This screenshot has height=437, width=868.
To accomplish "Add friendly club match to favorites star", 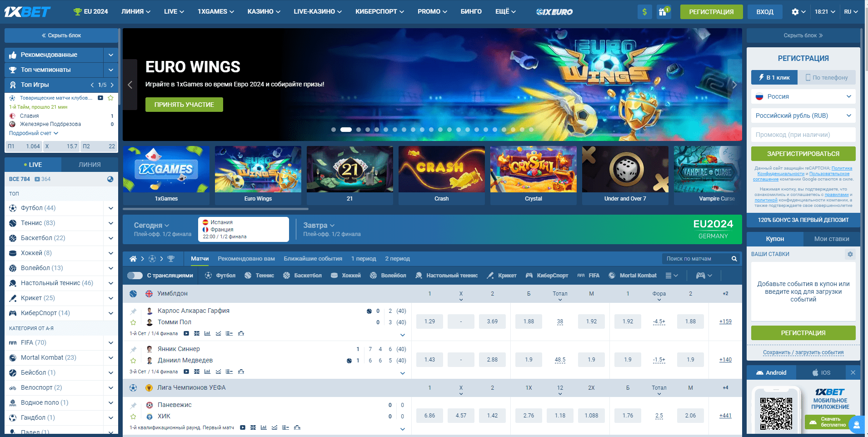I will 110,98.
